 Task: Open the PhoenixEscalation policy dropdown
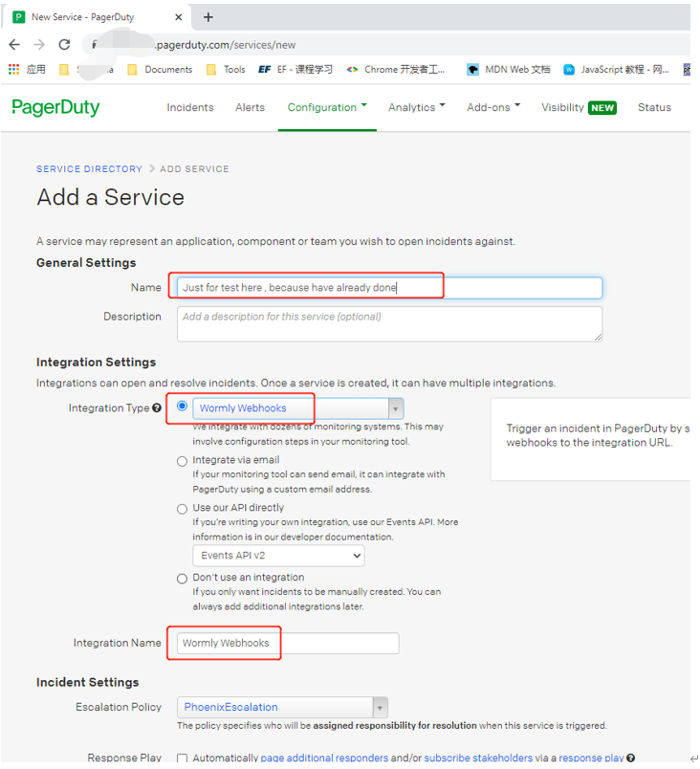381,706
